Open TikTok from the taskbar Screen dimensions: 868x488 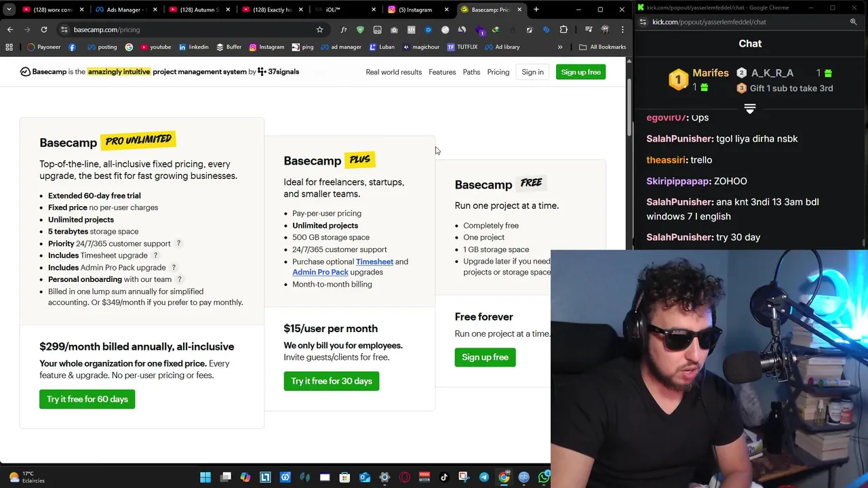point(444,477)
